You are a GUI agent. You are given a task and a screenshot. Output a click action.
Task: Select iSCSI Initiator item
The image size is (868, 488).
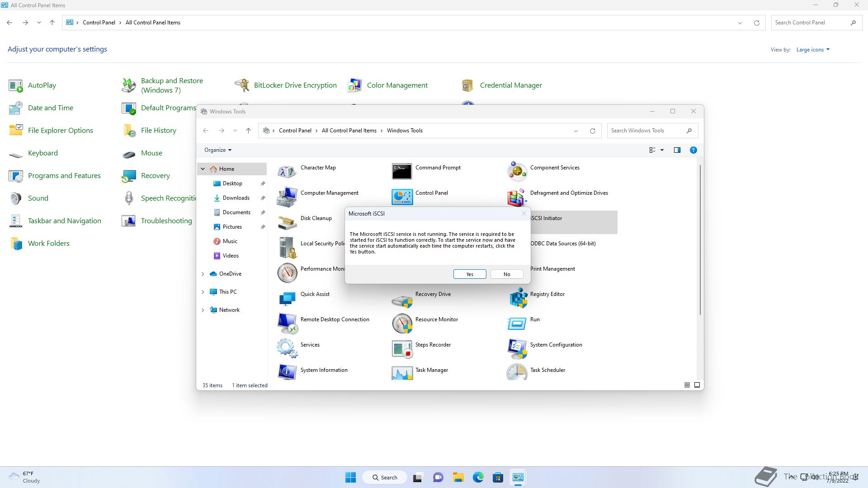tap(574, 222)
